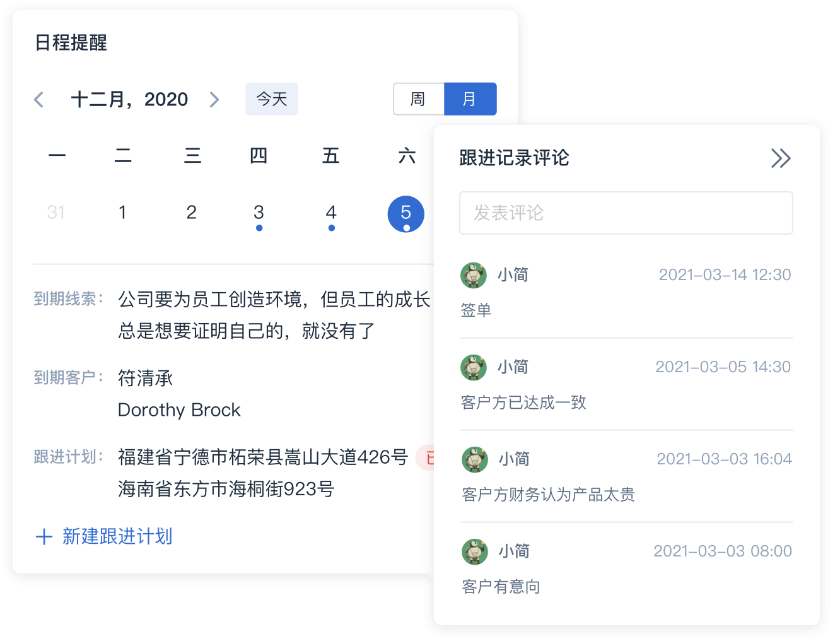Viewport: 840px width, 641px height.
Task: Open customer Dorothy Brock
Action: 179,410
